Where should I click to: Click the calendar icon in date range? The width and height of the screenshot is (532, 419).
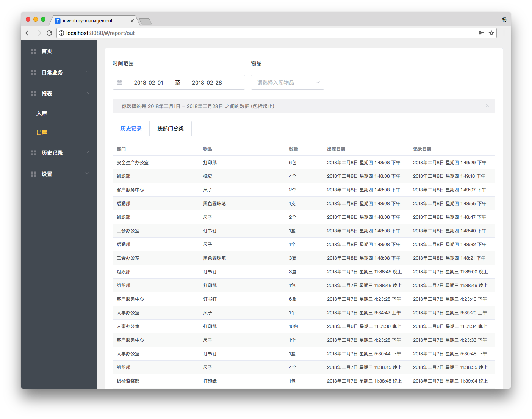click(120, 82)
